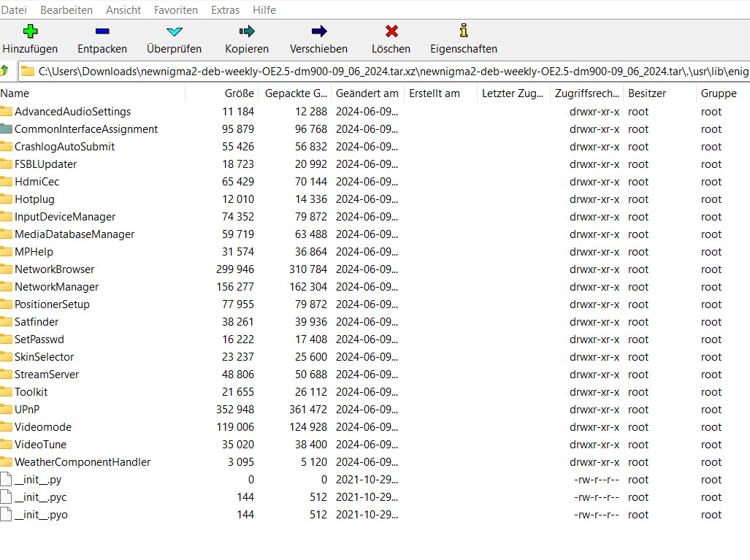Click the Verschieben blue arrow icon
The height and width of the screenshot is (560, 750).
pyautogui.click(x=318, y=31)
